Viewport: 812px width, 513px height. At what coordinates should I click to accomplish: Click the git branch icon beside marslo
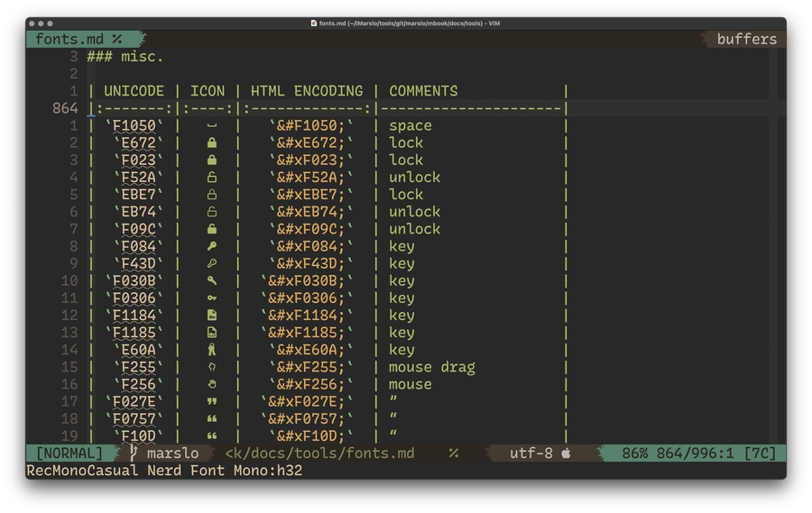tap(134, 453)
